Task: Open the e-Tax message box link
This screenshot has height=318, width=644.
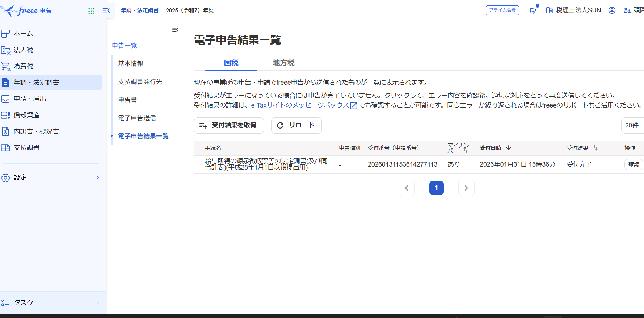Action: (300, 105)
